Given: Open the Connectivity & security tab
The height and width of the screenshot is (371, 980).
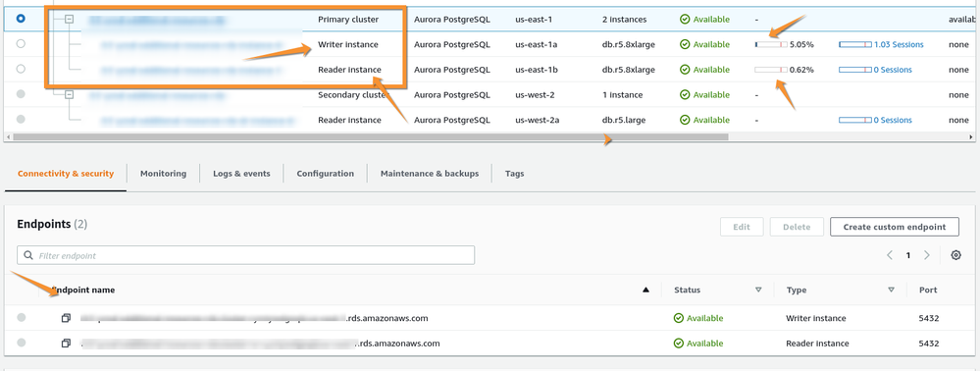Looking at the screenshot, I should coord(66,174).
